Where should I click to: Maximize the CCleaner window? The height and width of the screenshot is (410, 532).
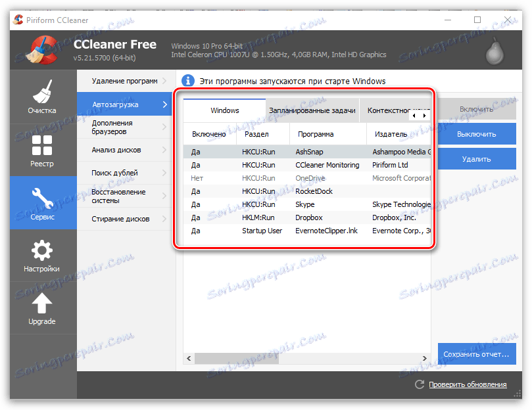[477, 20]
